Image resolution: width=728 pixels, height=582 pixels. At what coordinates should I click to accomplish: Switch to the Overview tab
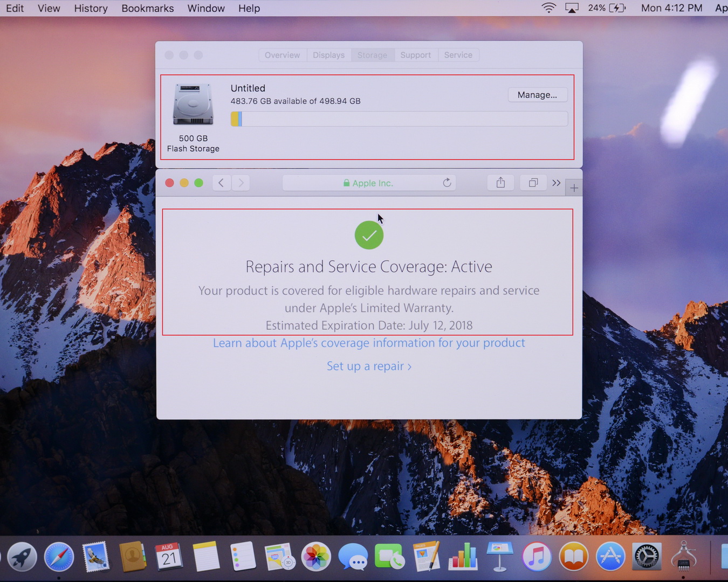click(x=282, y=55)
